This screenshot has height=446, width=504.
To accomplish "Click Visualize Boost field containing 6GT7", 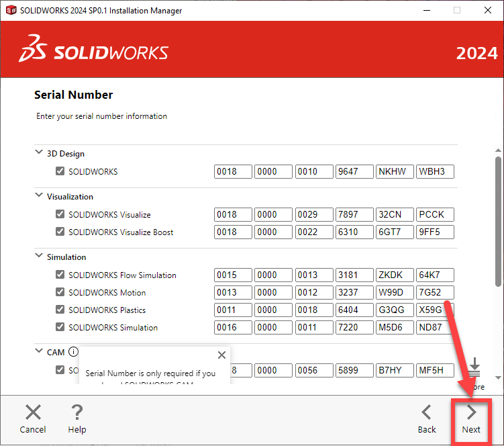I will tap(395, 232).
